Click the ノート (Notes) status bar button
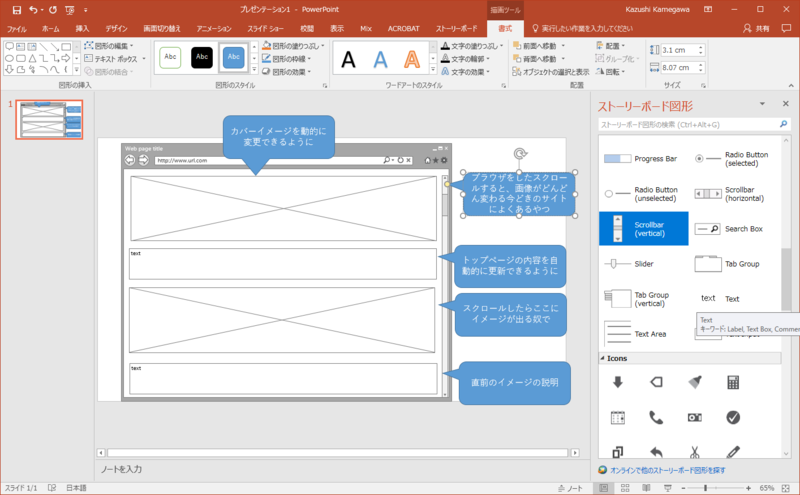This screenshot has width=800, height=495. tap(570, 488)
